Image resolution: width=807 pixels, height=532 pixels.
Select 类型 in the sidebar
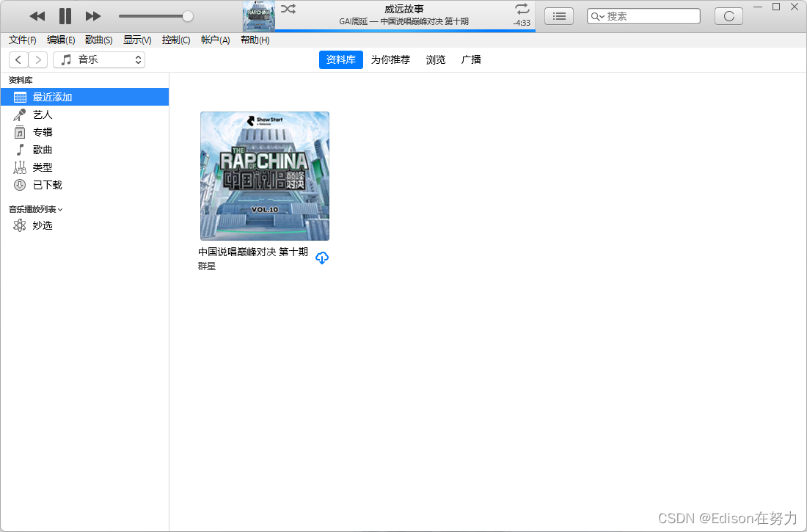coord(42,167)
